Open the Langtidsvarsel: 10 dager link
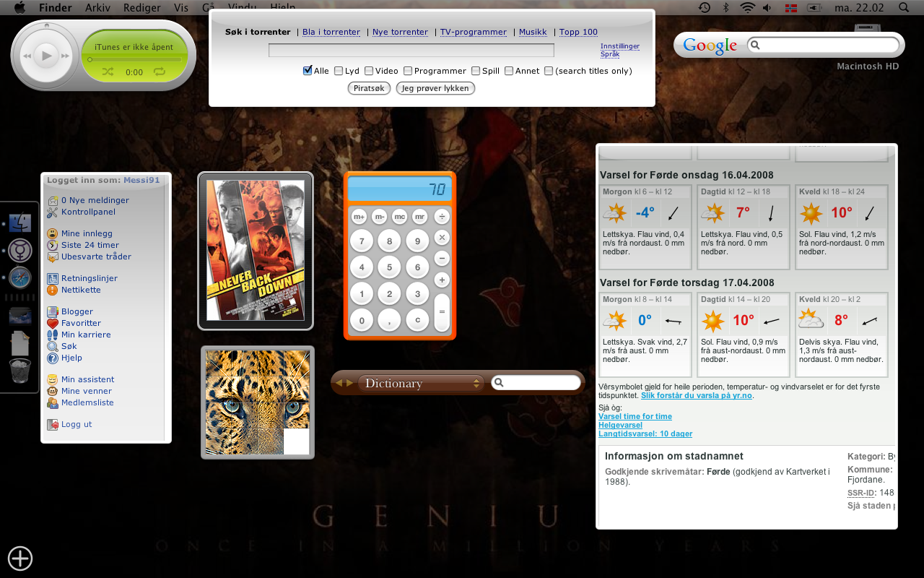The image size is (924, 578). [x=645, y=433]
